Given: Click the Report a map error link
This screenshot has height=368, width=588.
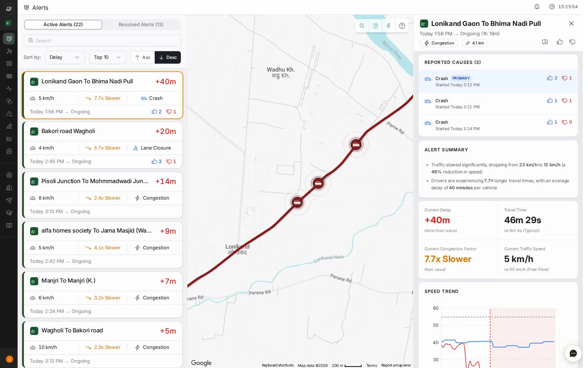Looking at the screenshot, I should click(396, 365).
